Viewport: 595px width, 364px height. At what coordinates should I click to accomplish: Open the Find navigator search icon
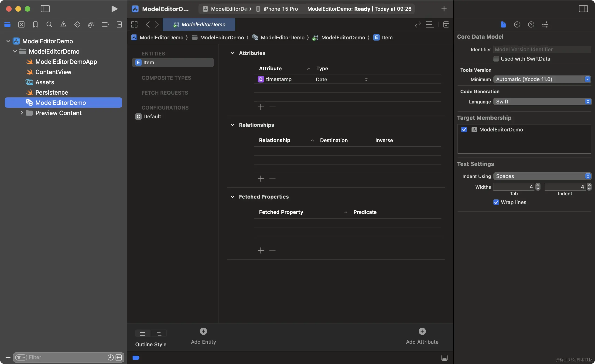click(x=49, y=24)
